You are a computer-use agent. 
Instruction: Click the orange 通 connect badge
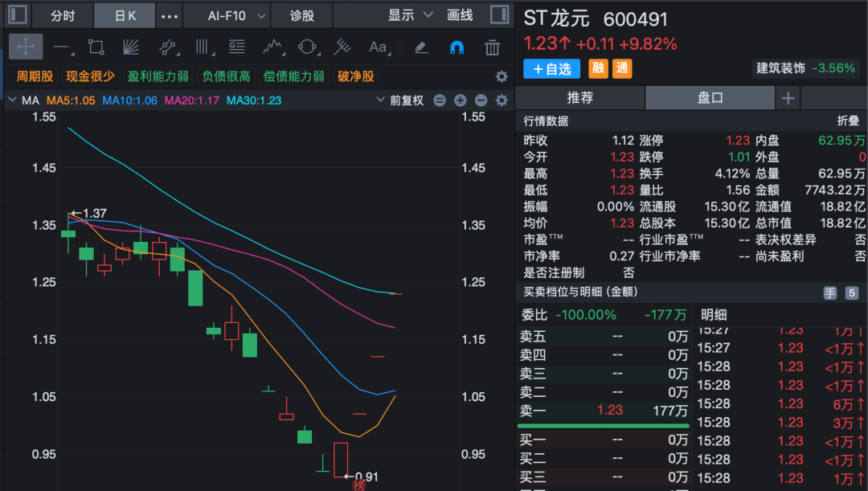click(622, 68)
